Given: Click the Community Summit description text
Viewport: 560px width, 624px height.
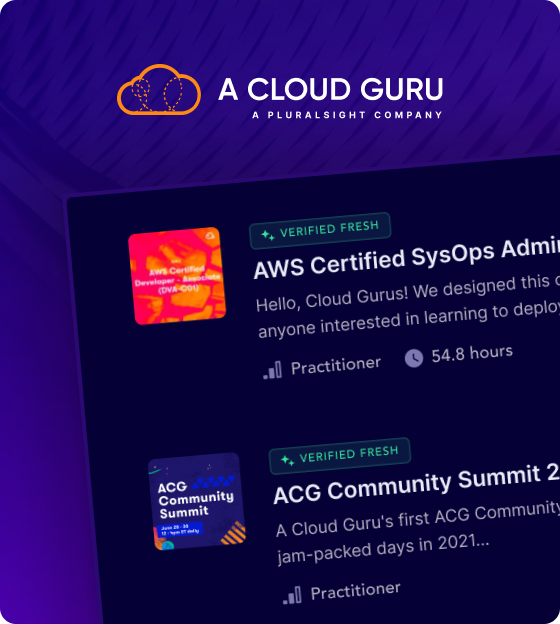Looking at the screenshot, I should tap(418, 532).
